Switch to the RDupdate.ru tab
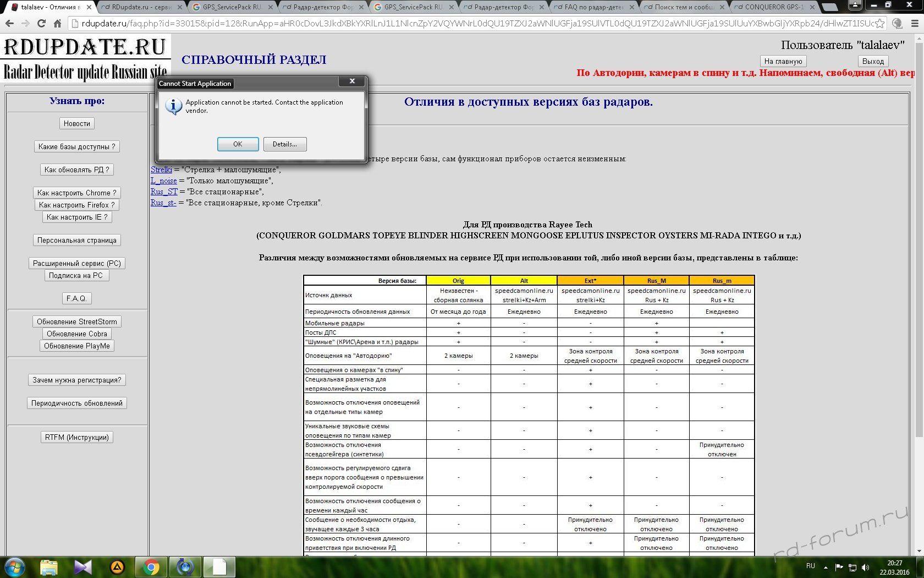Image resolution: width=924 pixels, height=578 pixels. (x=141, y=7)
